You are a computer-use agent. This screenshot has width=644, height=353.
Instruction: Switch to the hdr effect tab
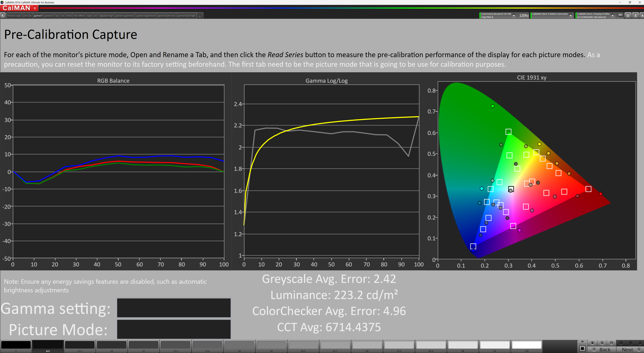pyautogui.click(x=79, y=15)
